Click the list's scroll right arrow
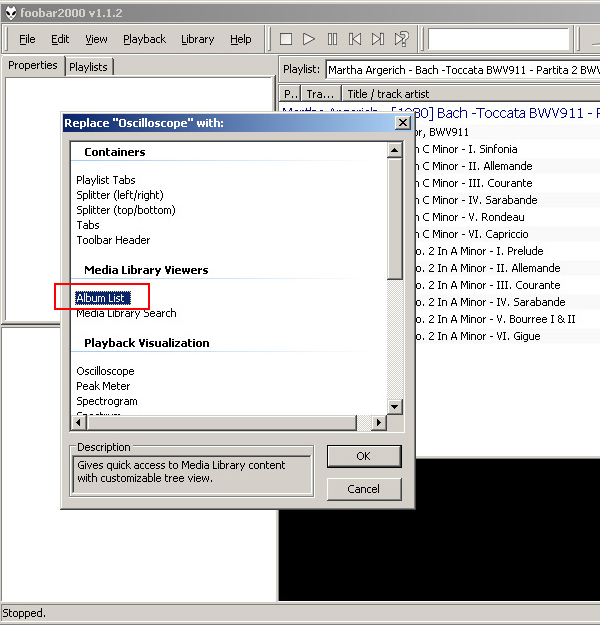The height and width of the screenshot is (625, 600). coord(379,423)
